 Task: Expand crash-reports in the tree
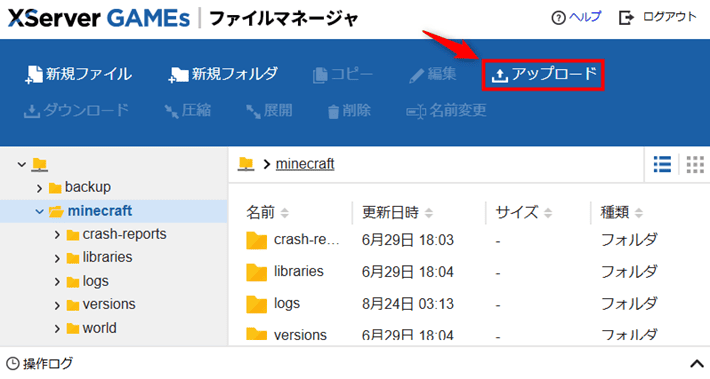tap(57, 235)
